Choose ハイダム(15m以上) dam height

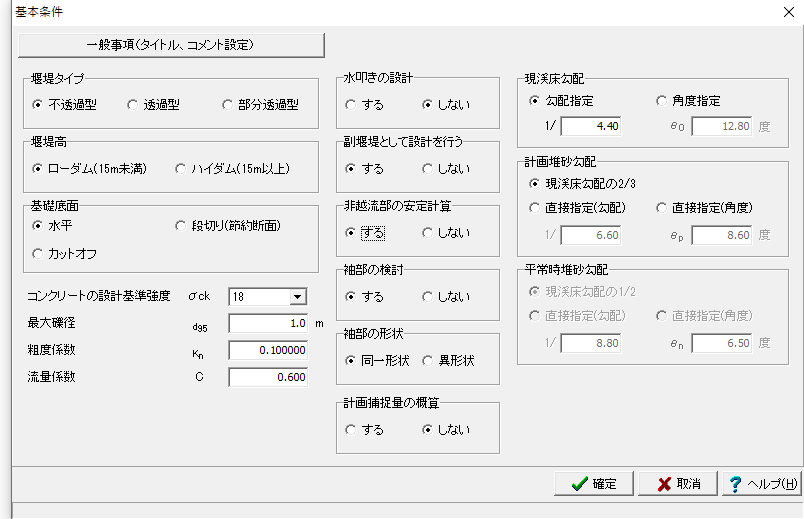click(x=181, y=168)
